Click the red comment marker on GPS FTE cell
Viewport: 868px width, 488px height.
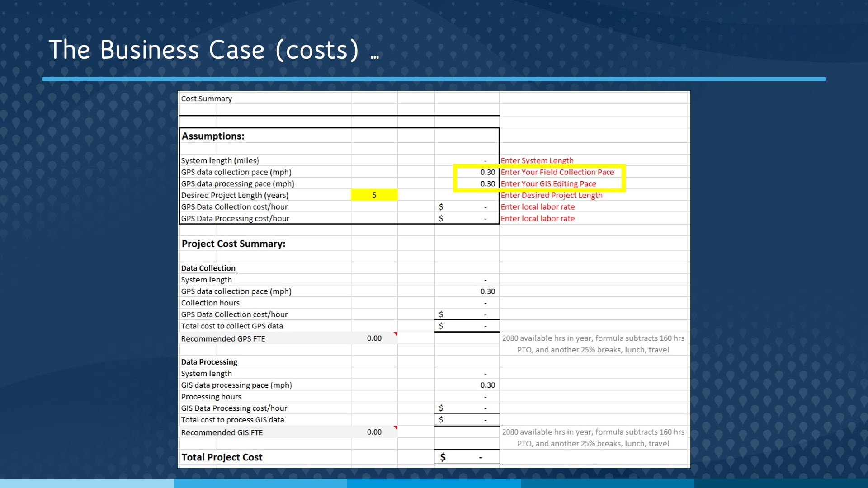click(x=396, y=334)
